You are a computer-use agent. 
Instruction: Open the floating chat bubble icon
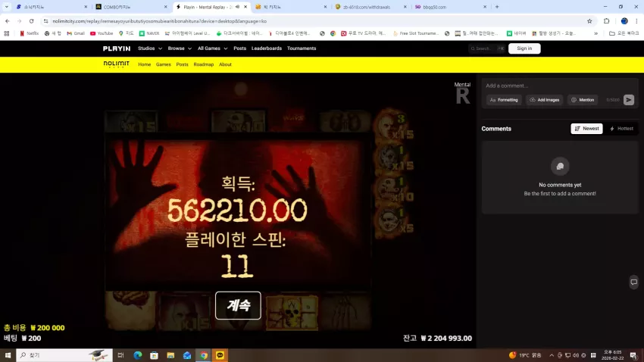633,282
